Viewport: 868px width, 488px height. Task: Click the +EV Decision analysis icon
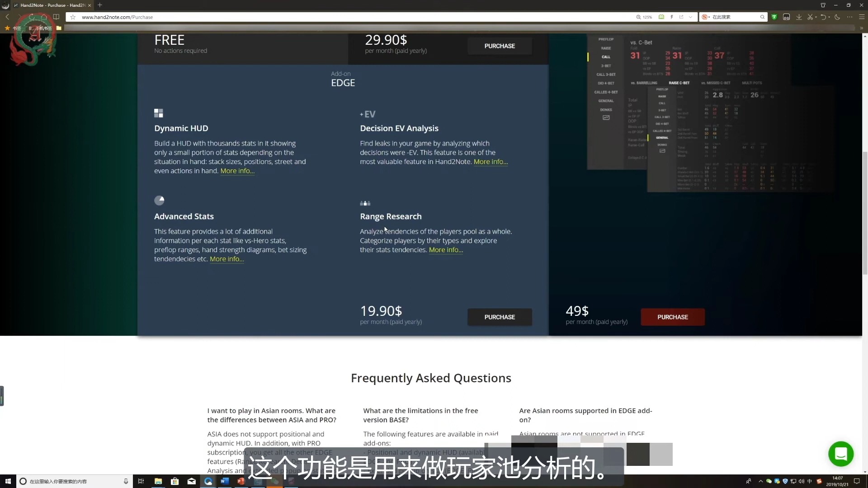click(x=368, y=114)
